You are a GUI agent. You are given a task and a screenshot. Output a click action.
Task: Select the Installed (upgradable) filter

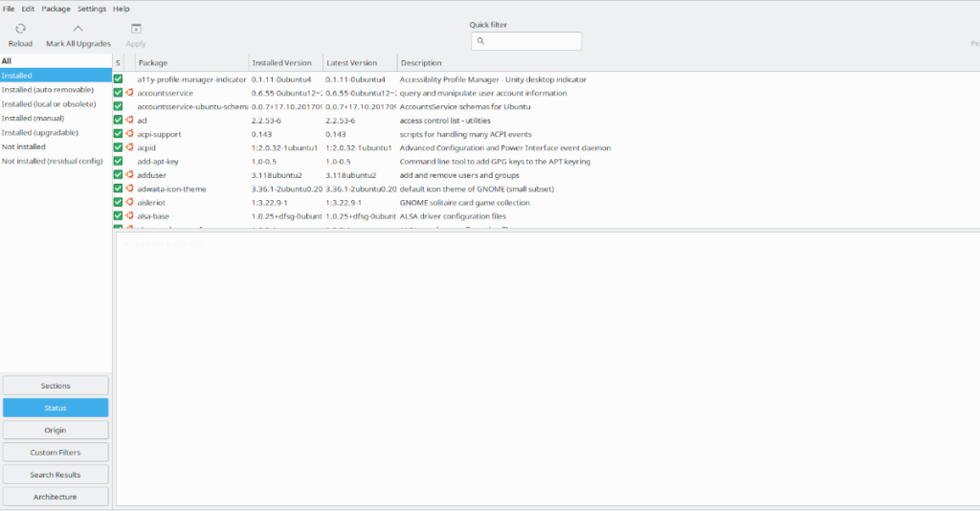point(39,132)
